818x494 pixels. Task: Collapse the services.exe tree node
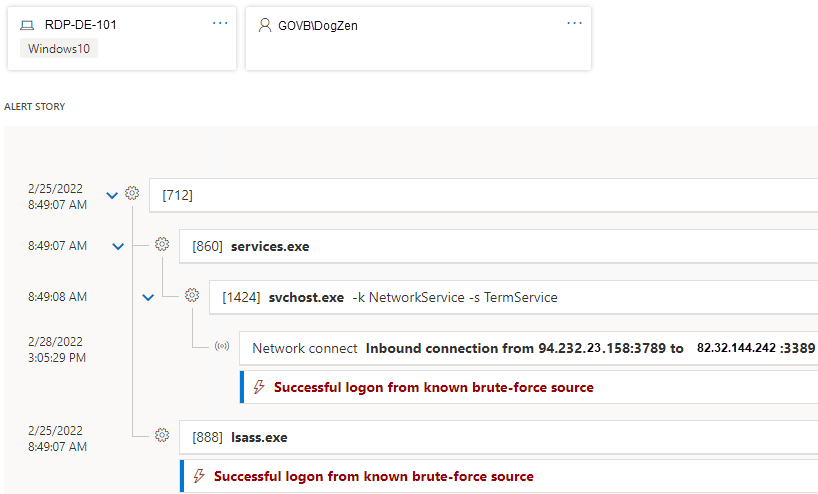[118, 246]
